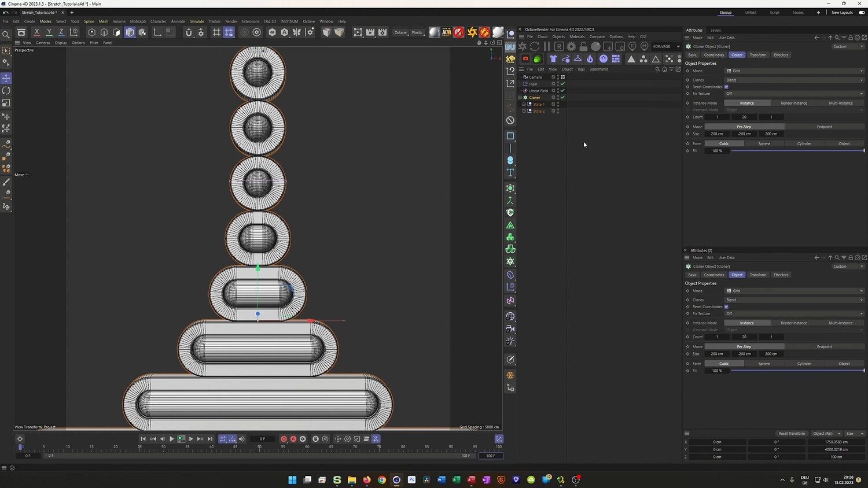Click the Enable Snap magnet icon
Viewport: 868px width, 488px height.
[189, 32]
